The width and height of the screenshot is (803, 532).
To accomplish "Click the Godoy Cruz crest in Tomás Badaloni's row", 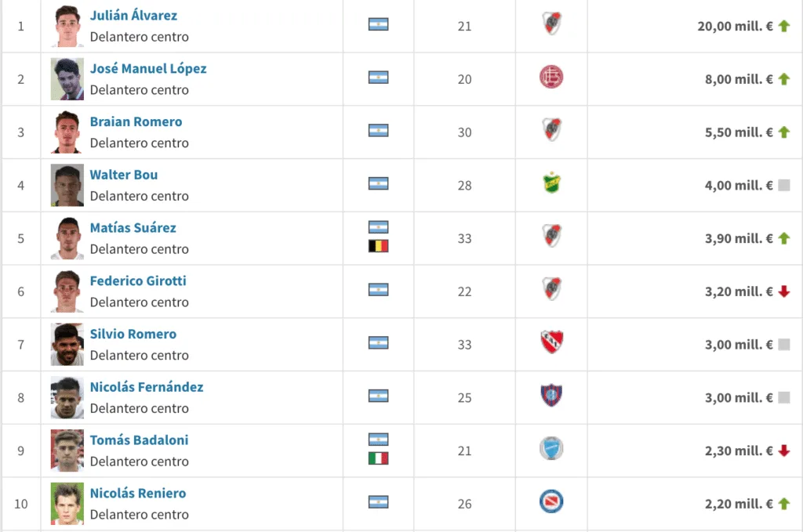I will 551,449.
